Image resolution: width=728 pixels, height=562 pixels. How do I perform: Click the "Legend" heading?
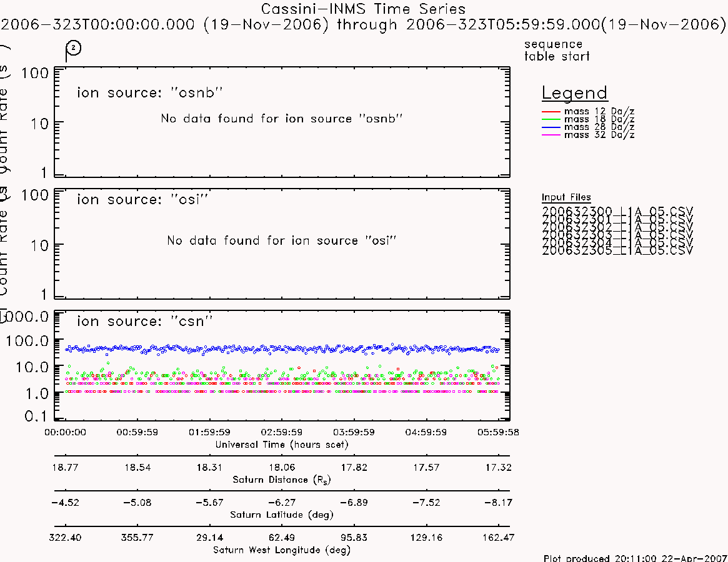574,93
